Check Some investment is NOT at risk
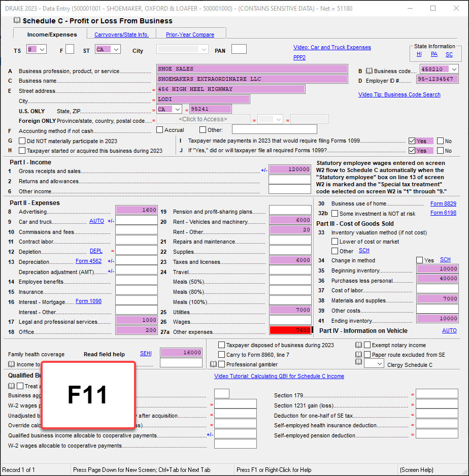Screen dimensions: 469x476 click(334, 214)
